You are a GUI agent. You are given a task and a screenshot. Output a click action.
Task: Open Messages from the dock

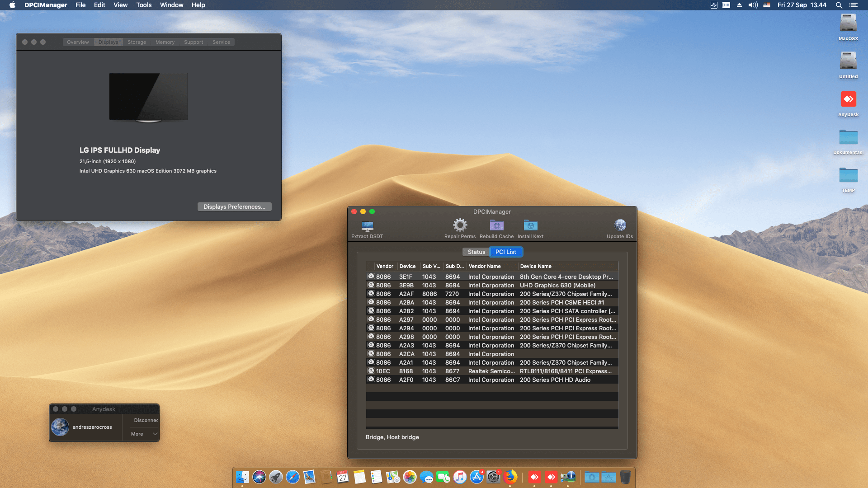coord(426,477)
